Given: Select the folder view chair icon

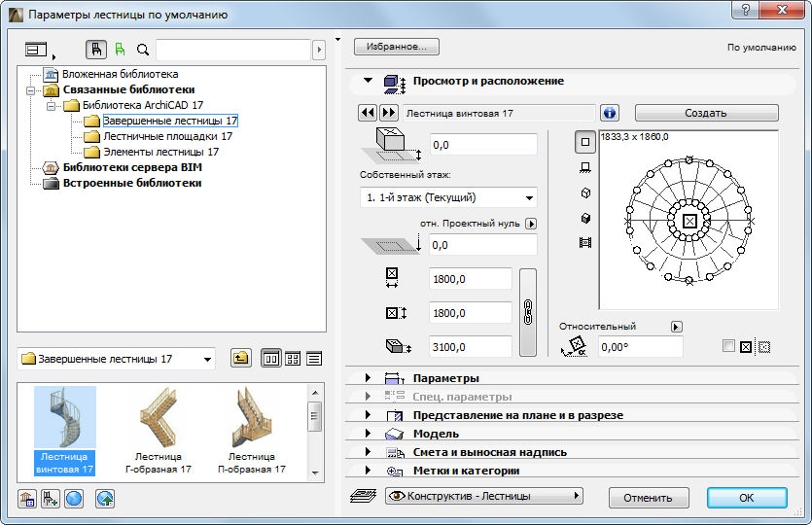Looking at the screenshot, I should point(97,50).
